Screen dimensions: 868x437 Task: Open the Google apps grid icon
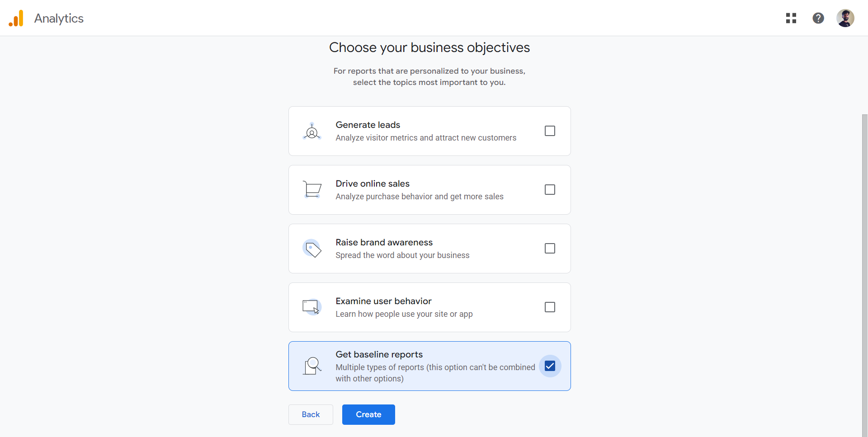(791, 18)
